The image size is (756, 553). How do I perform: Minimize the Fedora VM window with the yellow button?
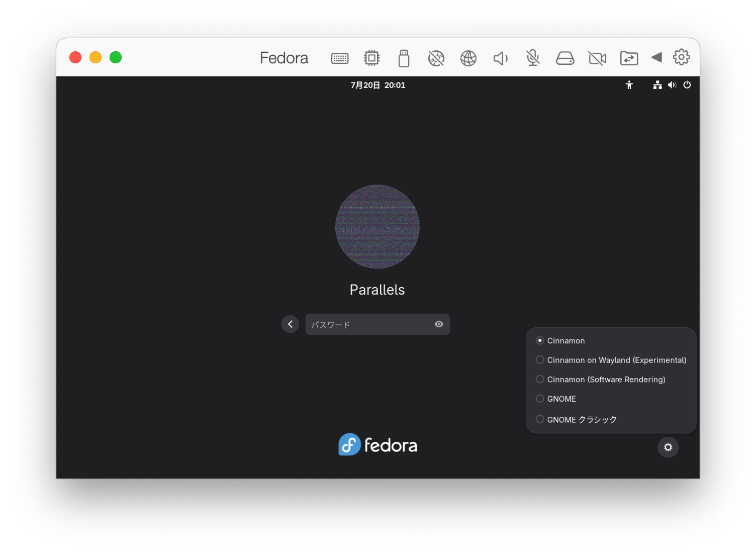pyautogui.click(x=96, y=57)
